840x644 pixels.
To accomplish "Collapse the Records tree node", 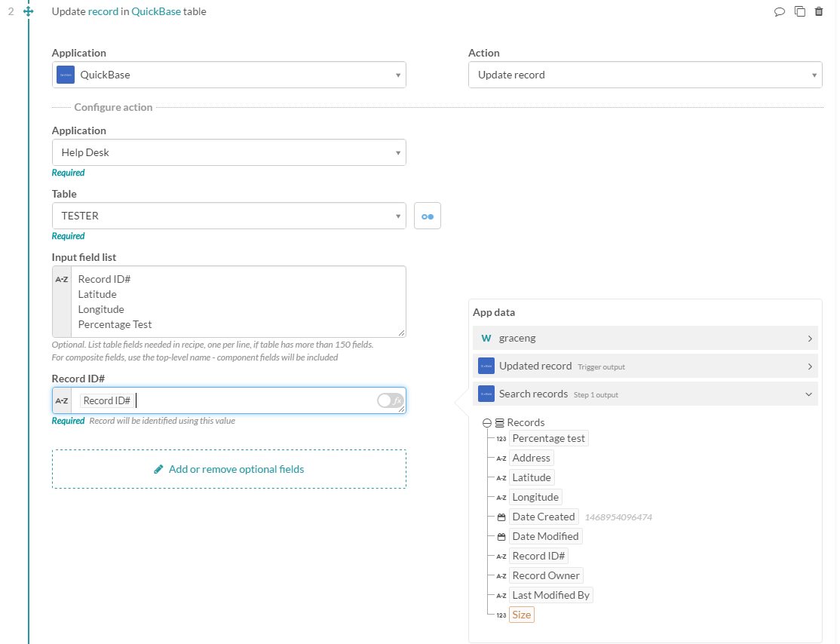I will (487, 423).
